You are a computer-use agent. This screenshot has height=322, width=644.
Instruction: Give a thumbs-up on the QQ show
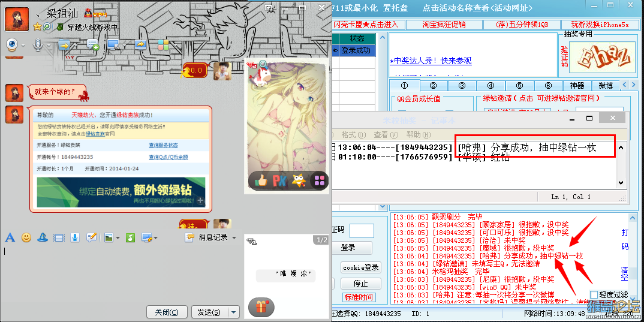point(261,180)
